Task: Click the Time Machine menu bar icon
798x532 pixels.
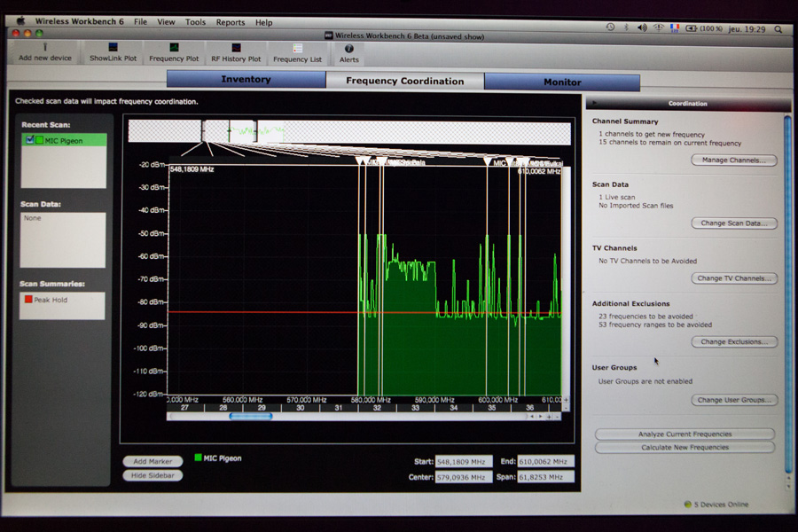Action: (x=610, y=27)
